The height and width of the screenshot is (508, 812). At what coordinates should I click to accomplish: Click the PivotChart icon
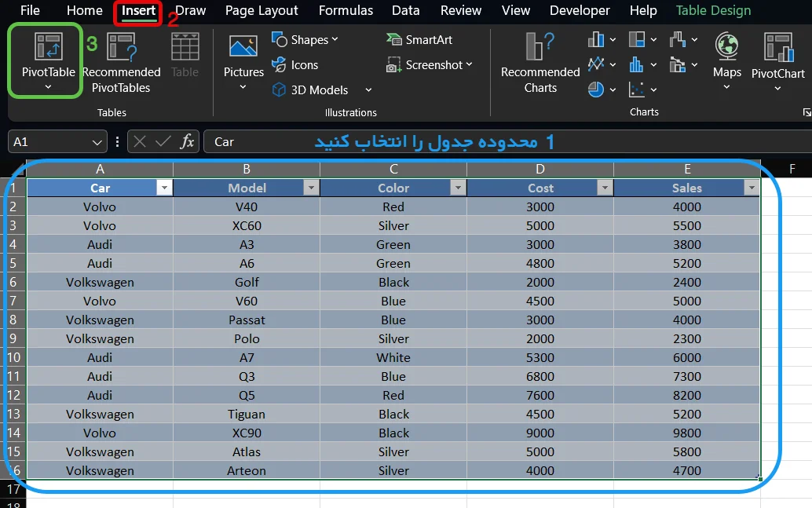click(777, 46)
